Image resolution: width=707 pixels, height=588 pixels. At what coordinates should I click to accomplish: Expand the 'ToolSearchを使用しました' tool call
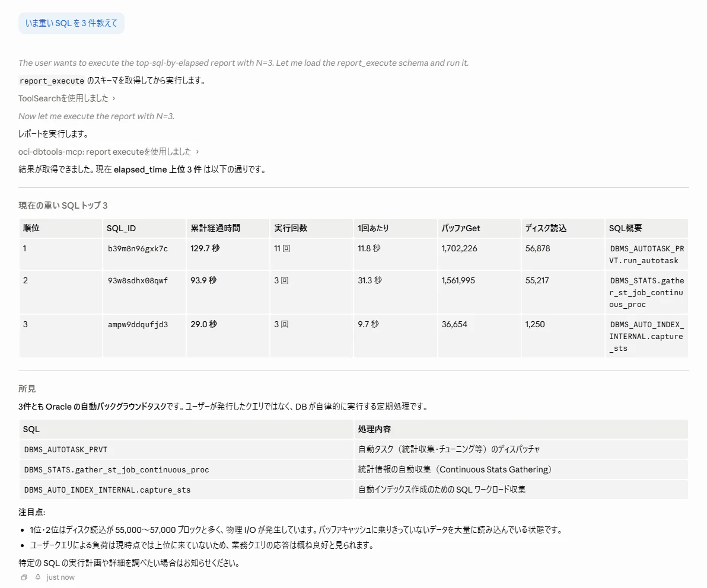tap(67, 98)
